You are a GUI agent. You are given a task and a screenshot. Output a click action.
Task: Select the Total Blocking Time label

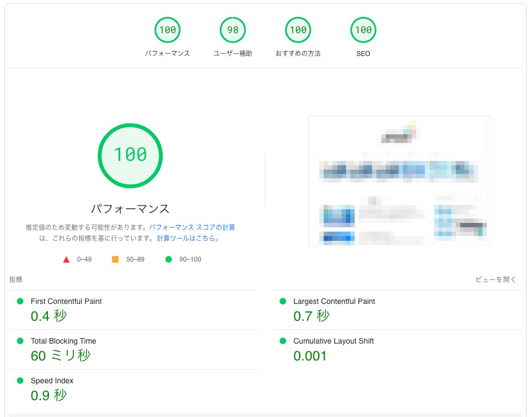[x=64, y=341]
